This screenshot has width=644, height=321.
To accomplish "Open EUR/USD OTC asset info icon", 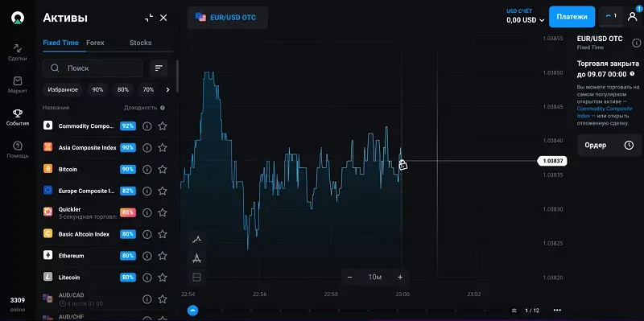I will pos(636,43).
